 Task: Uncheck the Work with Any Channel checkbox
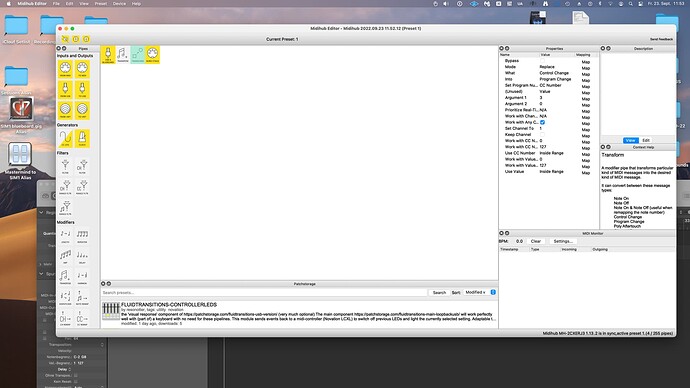point(542,122)
